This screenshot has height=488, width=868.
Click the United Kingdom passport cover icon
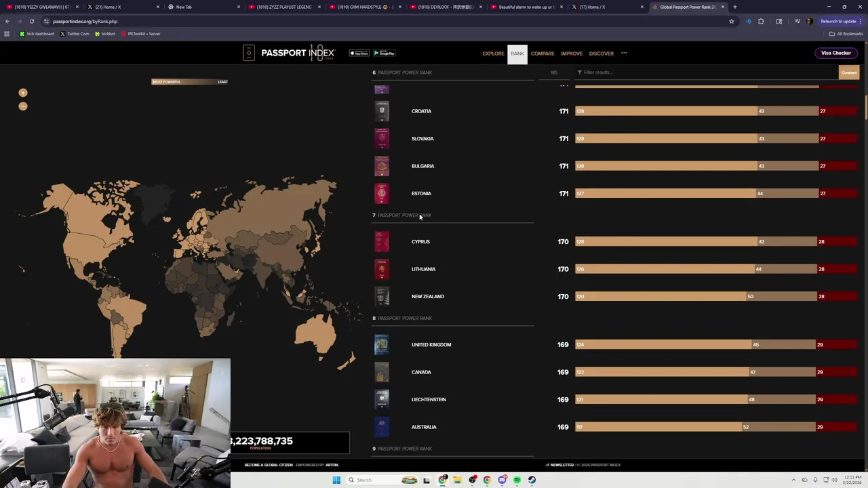point(382,345)
